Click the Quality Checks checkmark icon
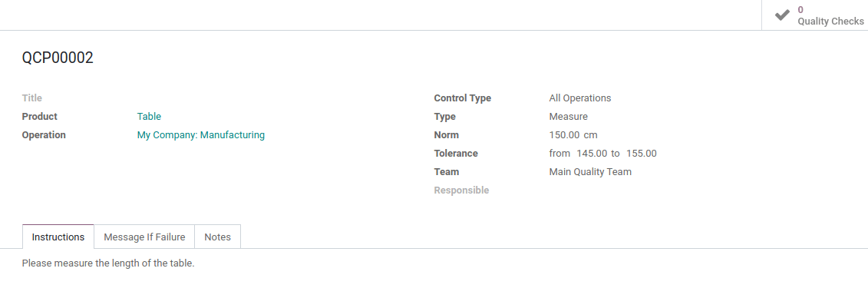868x308 pixels. [x=782, y=15]
